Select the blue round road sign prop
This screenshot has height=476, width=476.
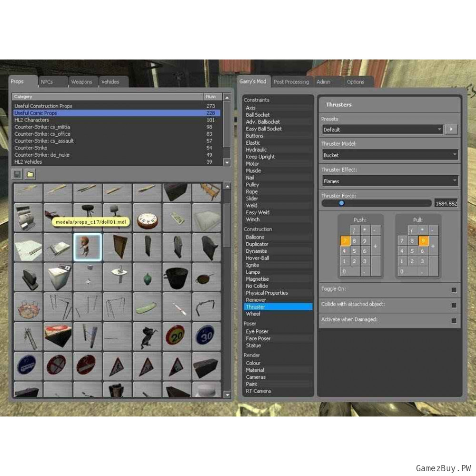(x=28, y=366)
